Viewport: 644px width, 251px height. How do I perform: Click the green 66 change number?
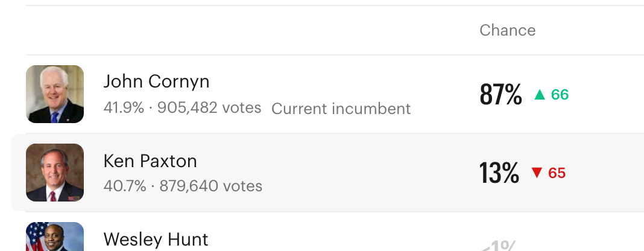coord(560,95)
